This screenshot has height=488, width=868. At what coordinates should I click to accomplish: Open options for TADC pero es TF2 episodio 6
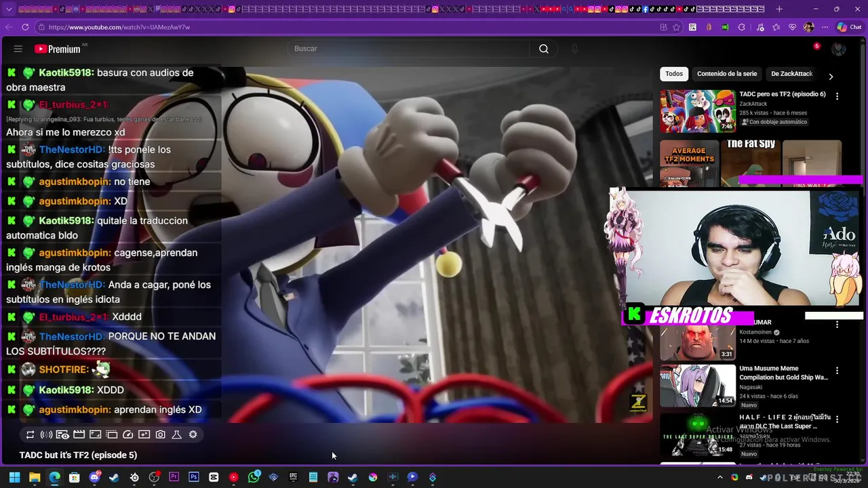pos(837,96)
